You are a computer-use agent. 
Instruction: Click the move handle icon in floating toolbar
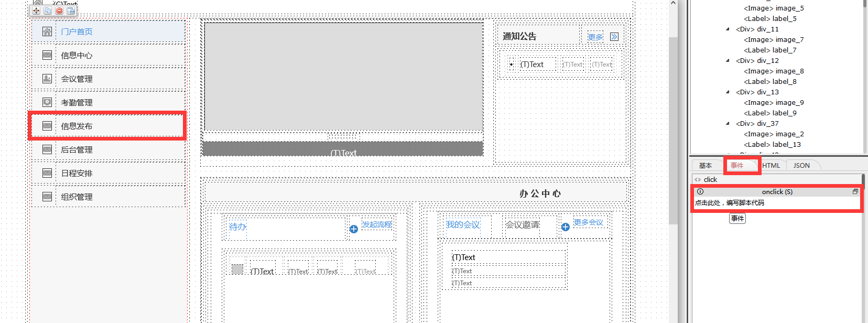36,10
